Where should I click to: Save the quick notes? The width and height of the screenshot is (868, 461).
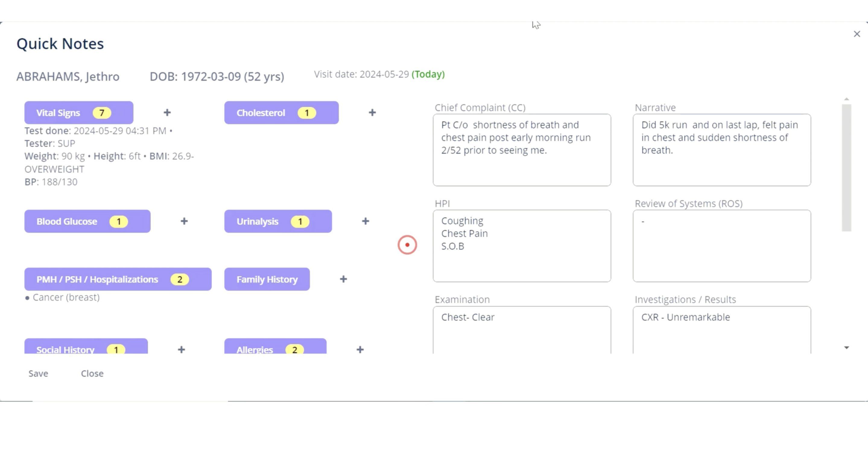click(x=38, y=374)
